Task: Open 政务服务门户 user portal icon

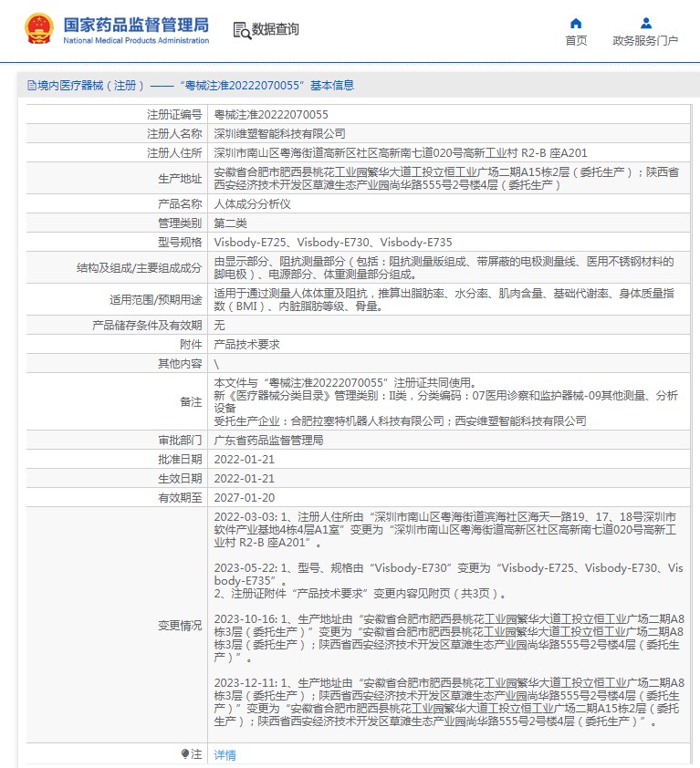Action: click(645, 23)
